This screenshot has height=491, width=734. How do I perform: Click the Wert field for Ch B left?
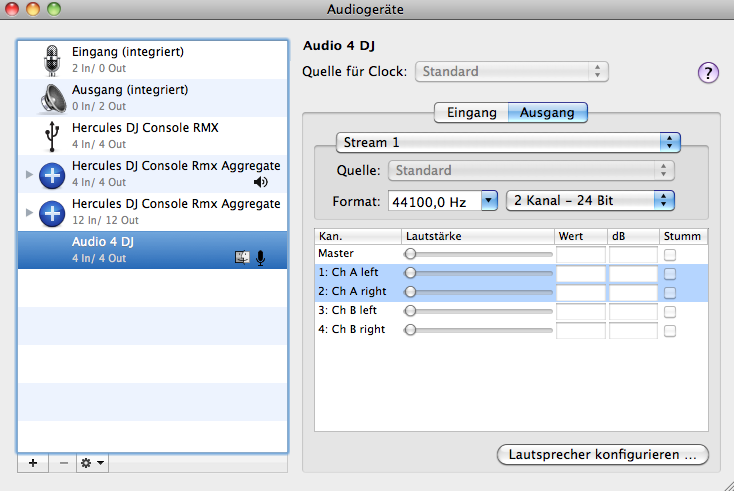click(x=580, y=312)
